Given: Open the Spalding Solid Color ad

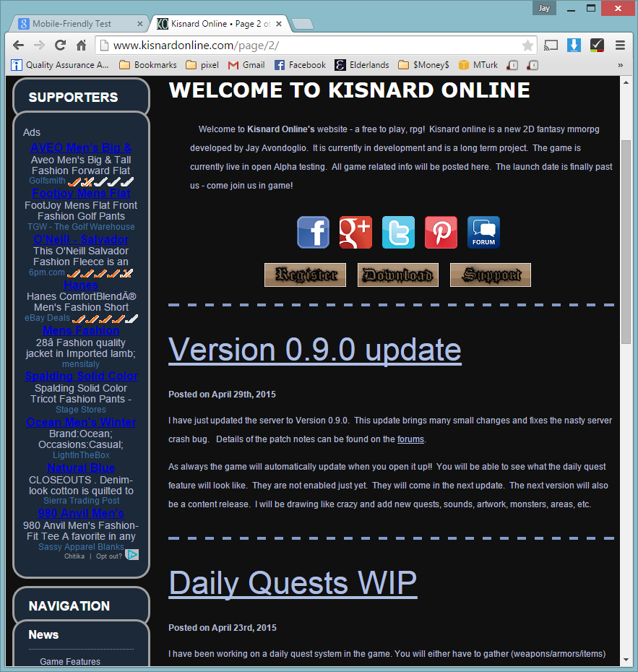Looking at the screenshot, I should coord(81,376).
